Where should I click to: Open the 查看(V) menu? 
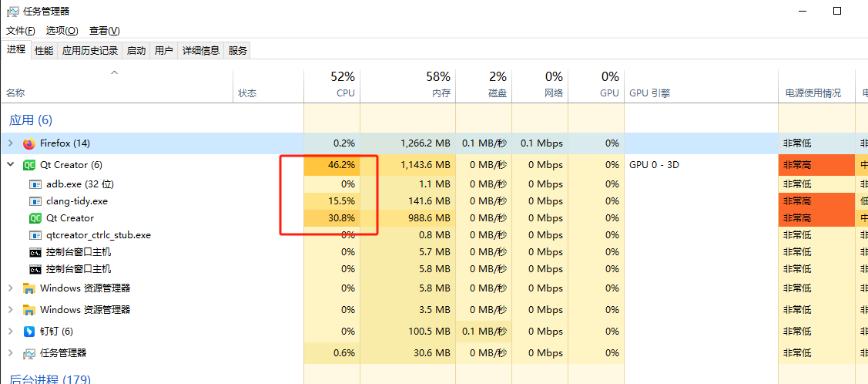105,31
